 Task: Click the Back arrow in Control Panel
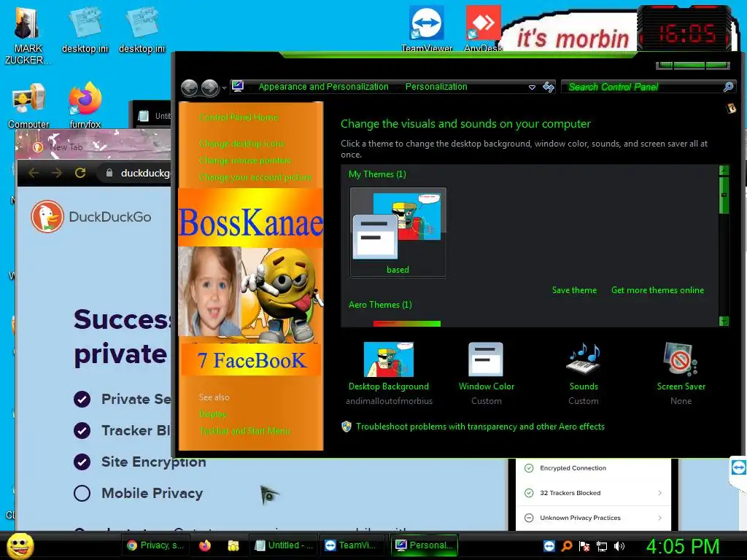(x=190, y=87)
